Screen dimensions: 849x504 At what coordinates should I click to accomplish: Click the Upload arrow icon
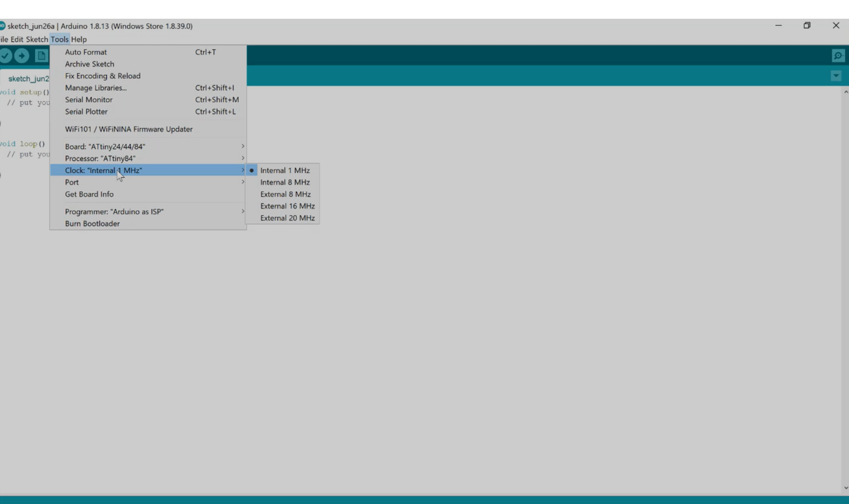[x=22, y=55]
